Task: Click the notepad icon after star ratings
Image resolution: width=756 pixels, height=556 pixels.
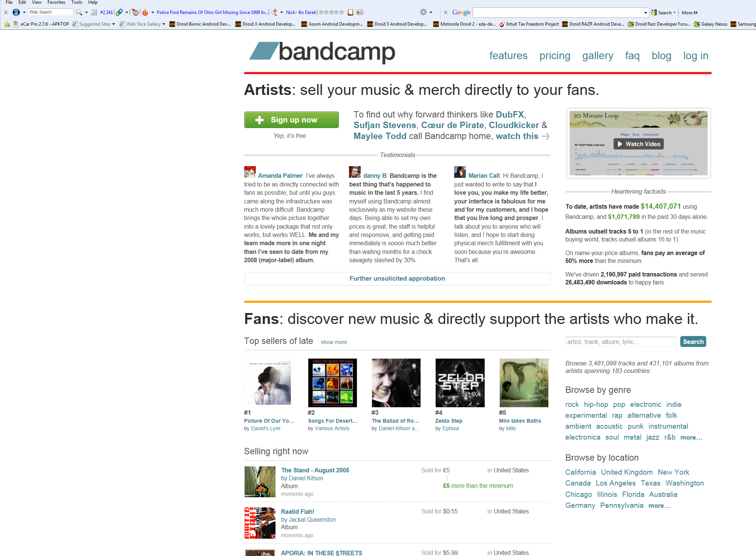Action: (x=350, y=12)
